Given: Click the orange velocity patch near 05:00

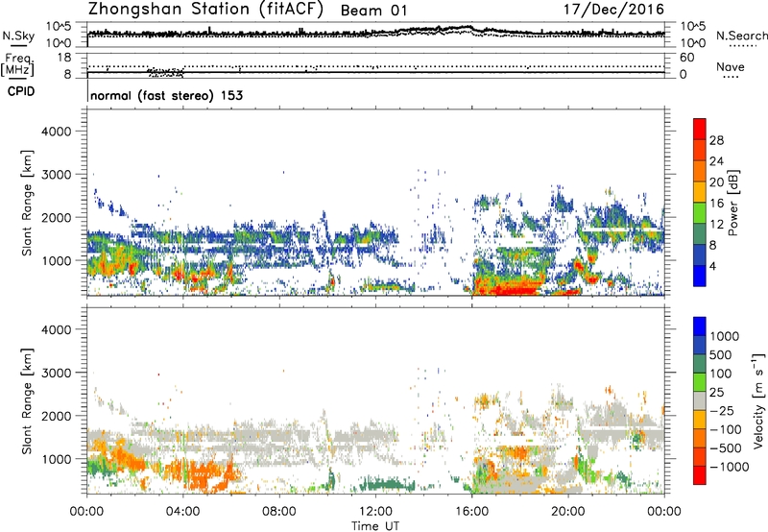Looking at the screenshot, I should [204, 474].
